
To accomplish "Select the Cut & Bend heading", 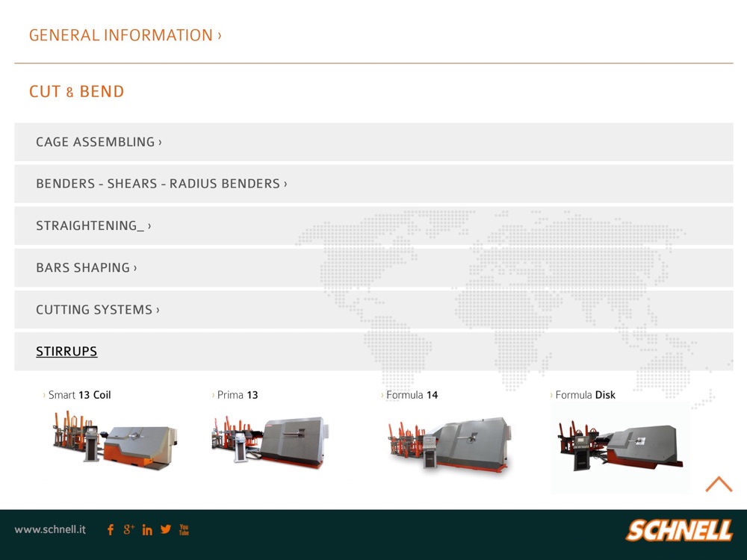I will tap(77, 91).
